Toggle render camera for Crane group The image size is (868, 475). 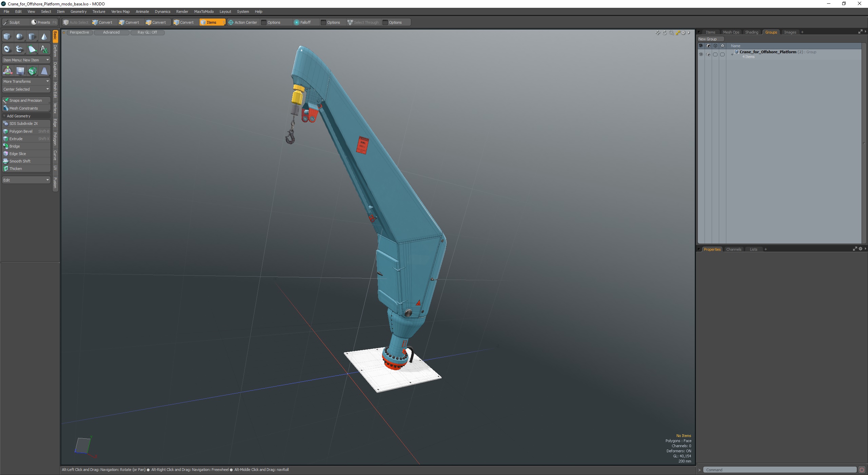(x=708, y=54)
